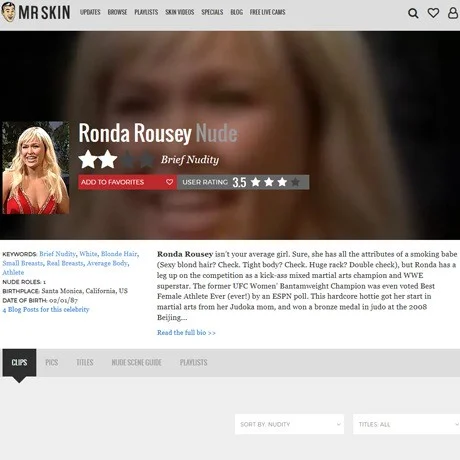The height and width of the screenshot is (460, 460).
Task: Visit the Blog page
Action: (x=237, y=12)
